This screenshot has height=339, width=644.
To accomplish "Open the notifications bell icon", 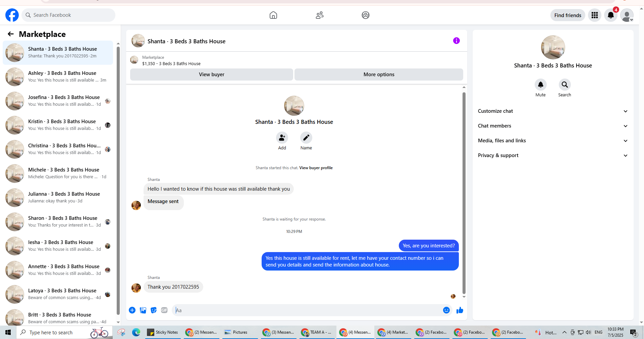I will [611, 15].
